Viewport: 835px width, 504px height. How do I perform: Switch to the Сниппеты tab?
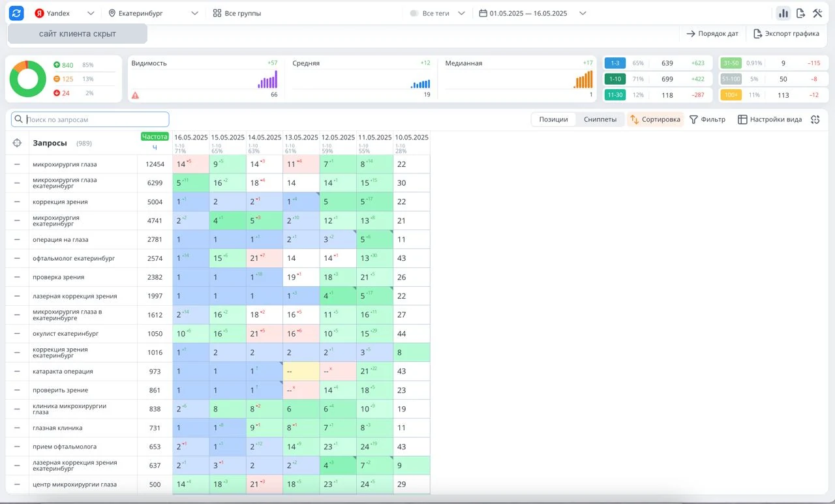[600, 119]
